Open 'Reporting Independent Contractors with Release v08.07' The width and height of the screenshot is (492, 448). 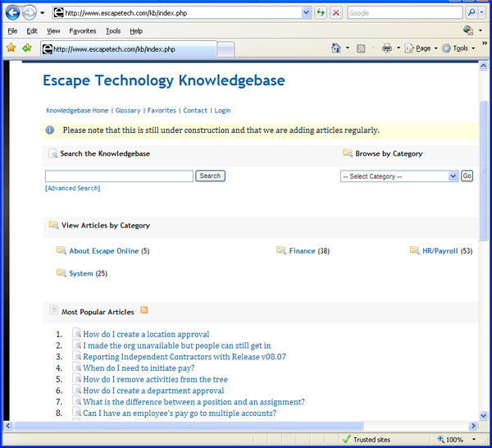click(184, 357)
